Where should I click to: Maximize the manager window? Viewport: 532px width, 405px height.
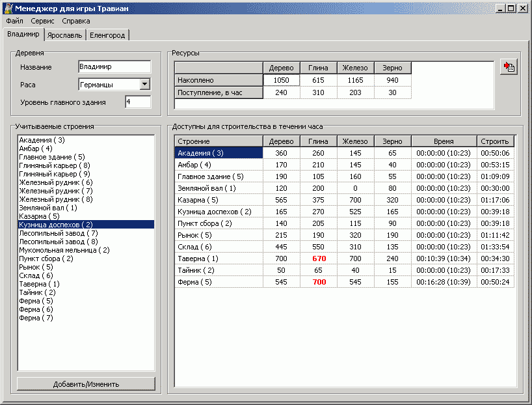[x=511, y=8]
